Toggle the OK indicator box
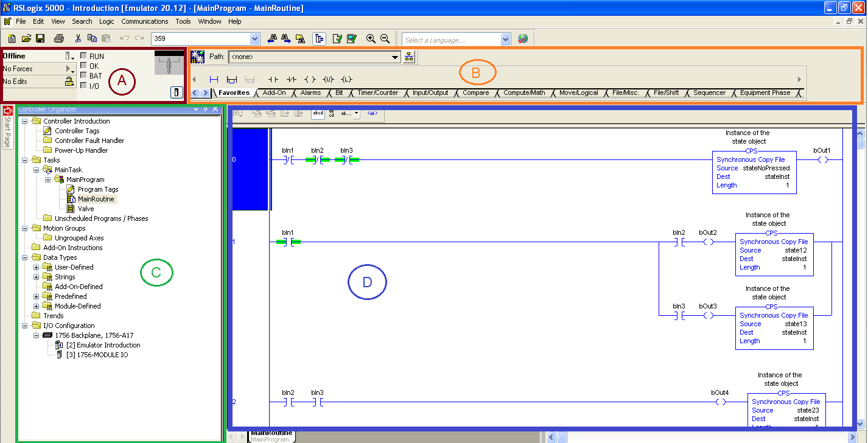868x443 pixels. coord(83,66)
